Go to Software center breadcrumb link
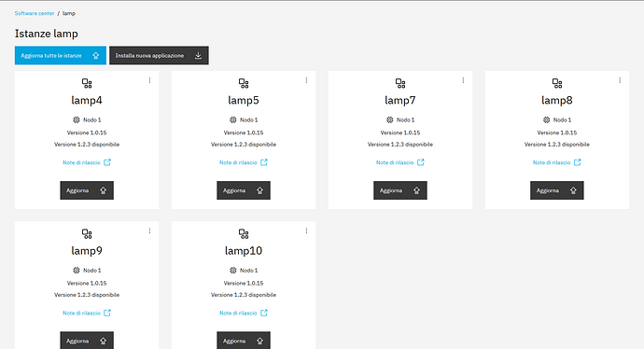 tap(35, 13)
